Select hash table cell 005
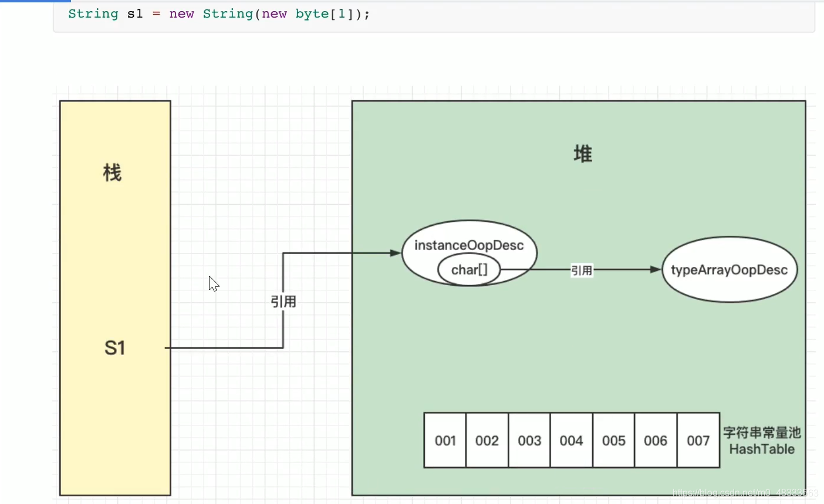The image size is (824, 504). click(x=614, y=441)
